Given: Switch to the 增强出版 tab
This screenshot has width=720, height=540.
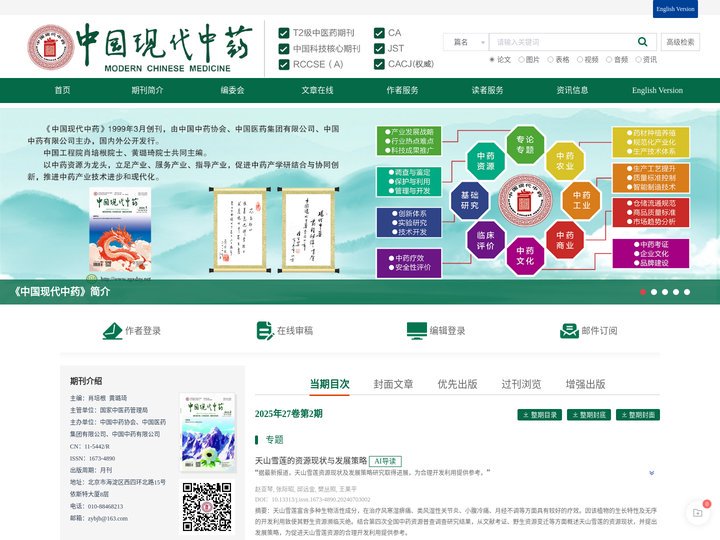Looking at the screenshot, I should 585,384.
